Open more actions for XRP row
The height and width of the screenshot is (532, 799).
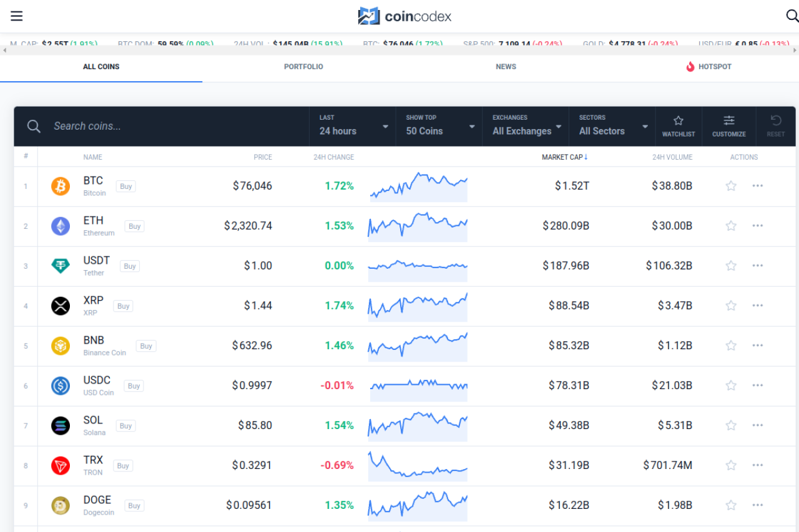tap(757, 306)
